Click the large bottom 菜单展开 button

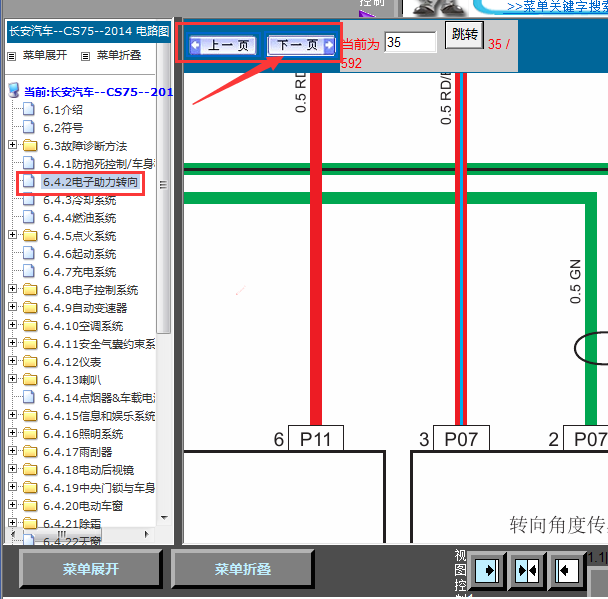click(90, 569)
